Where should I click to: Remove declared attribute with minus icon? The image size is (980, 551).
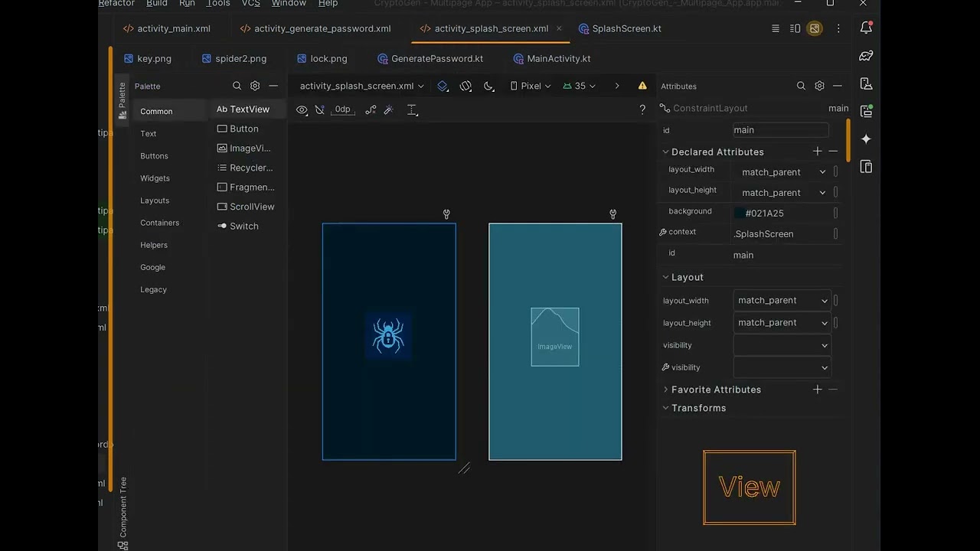coord(833,152)
